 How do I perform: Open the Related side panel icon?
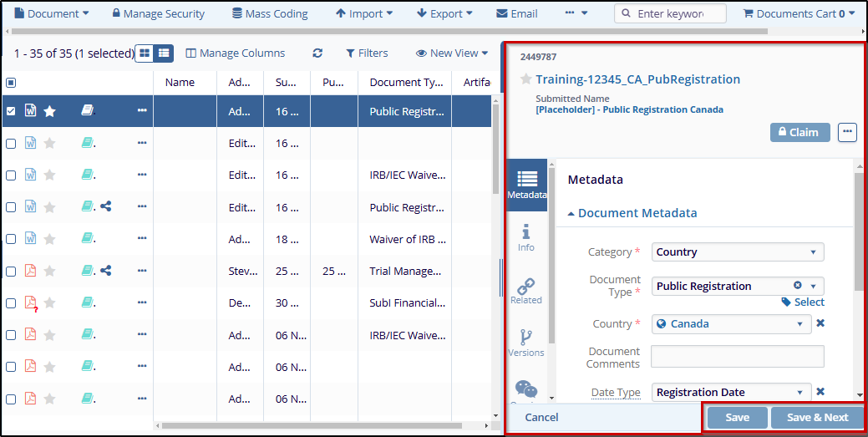coord(525,292)
